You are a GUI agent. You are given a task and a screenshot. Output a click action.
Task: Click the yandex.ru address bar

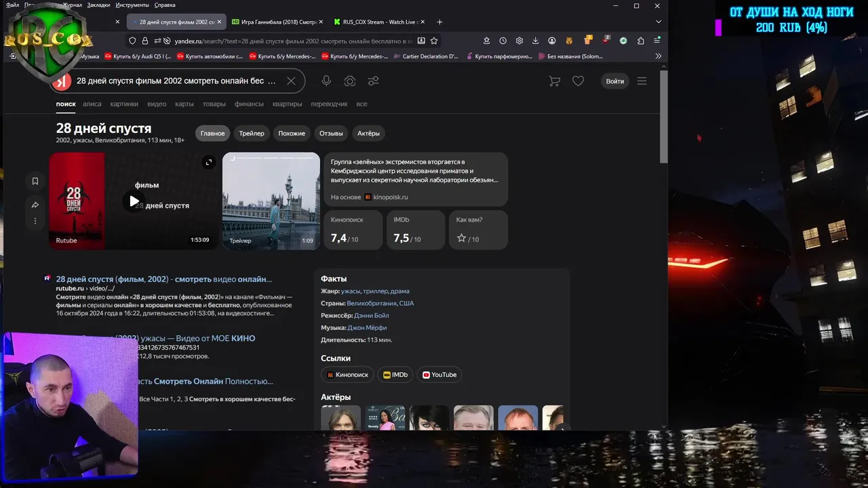pyautogui.click(x=292, y=41)
